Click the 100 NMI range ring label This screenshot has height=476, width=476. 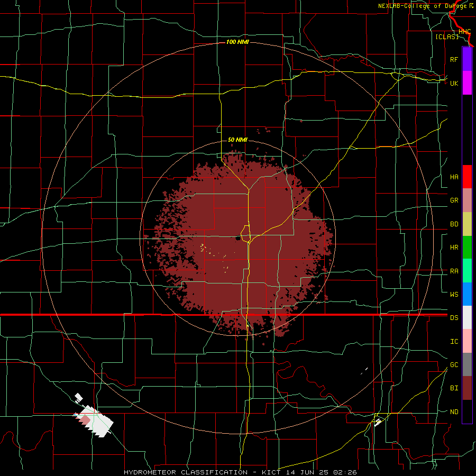pyautogui.click(x=237, y=42)
